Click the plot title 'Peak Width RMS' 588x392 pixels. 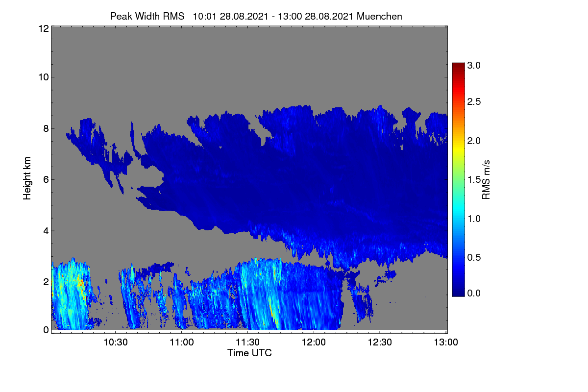pyautogui.click(x=147, y=16)
